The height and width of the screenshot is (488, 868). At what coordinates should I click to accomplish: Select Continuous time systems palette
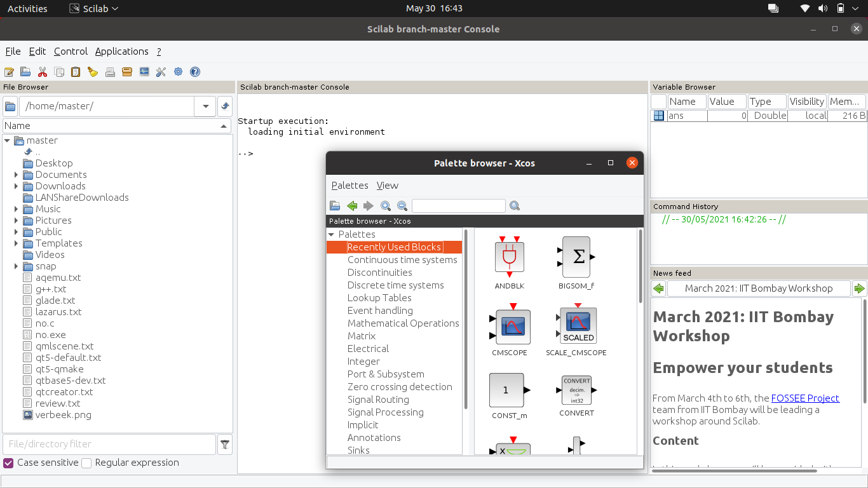click(x=402, y=260)
